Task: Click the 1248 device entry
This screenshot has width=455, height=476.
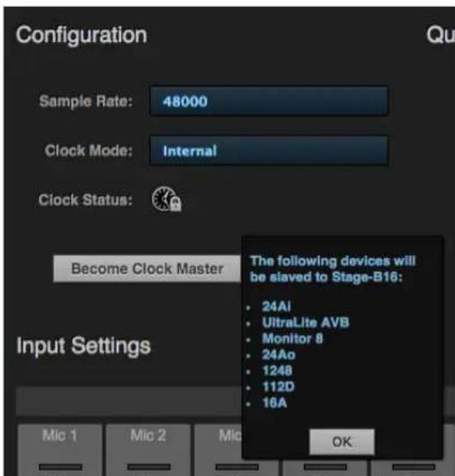Action: point(277,370)
